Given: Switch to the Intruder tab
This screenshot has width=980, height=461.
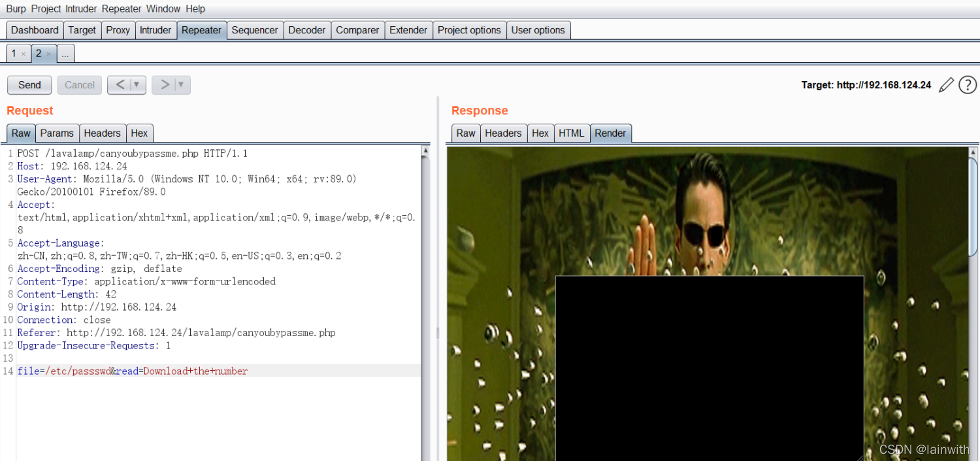Looking at the screenshot, I should [x=155, y=30].
